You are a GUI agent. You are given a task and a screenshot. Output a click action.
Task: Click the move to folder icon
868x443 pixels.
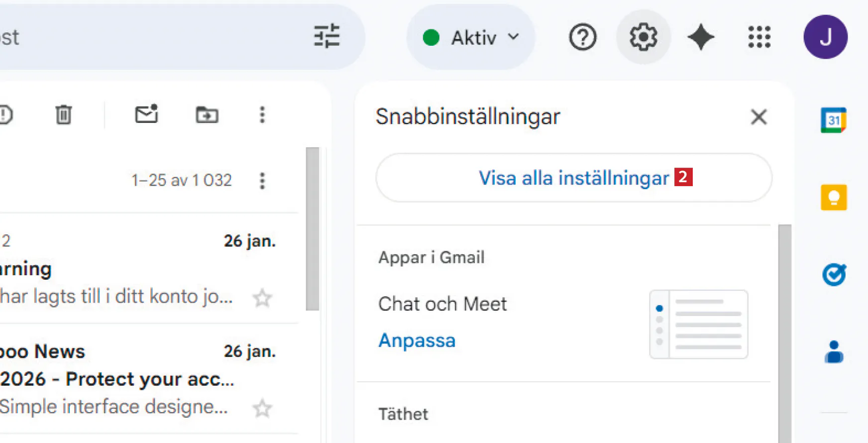[207, 115]
